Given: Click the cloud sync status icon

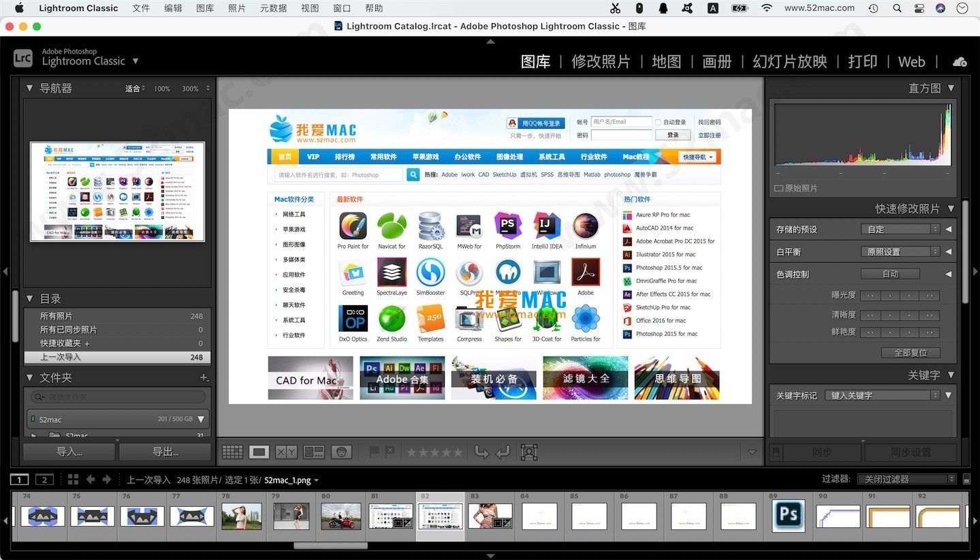Looking at the screenshot, I should [x=960, y=62].
